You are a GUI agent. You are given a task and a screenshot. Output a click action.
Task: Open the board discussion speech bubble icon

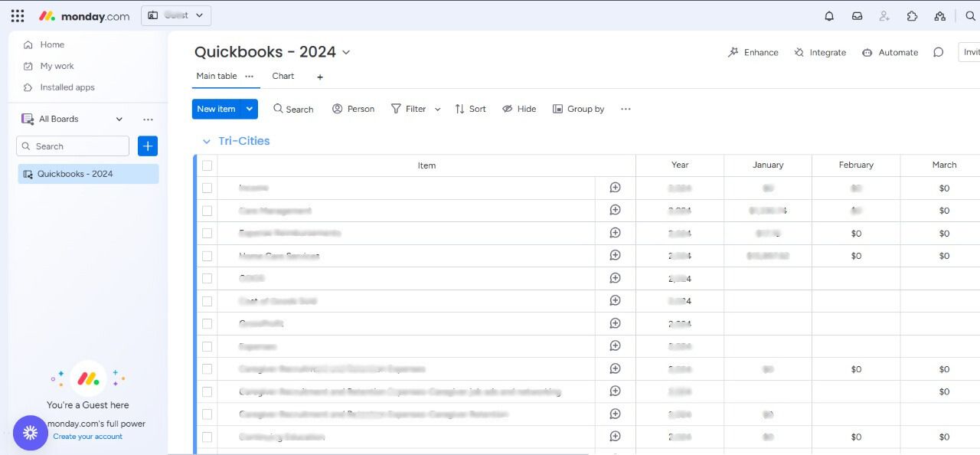[938, 53]
